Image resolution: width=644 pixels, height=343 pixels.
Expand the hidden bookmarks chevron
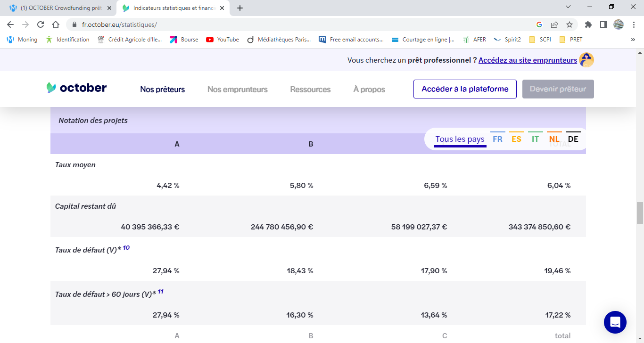click(x=633, y=40)
